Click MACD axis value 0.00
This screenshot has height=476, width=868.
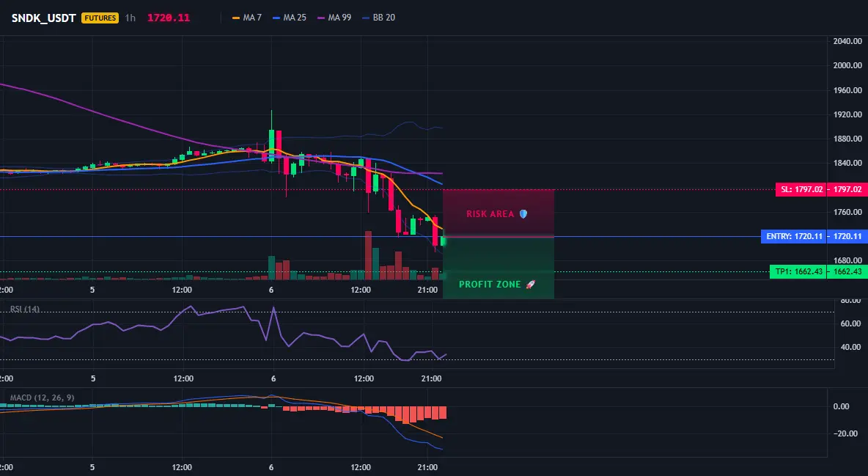[x=842, y=406]
